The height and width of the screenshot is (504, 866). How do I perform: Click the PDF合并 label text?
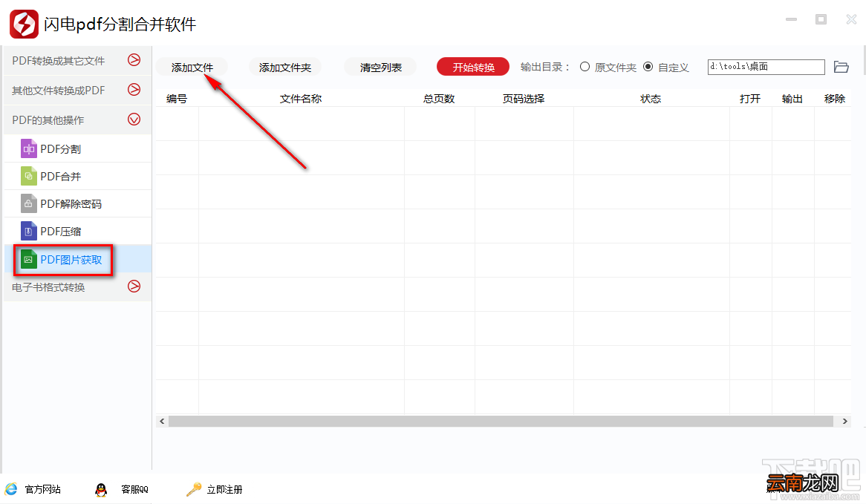pyautogui.click(x=61, y=177)
